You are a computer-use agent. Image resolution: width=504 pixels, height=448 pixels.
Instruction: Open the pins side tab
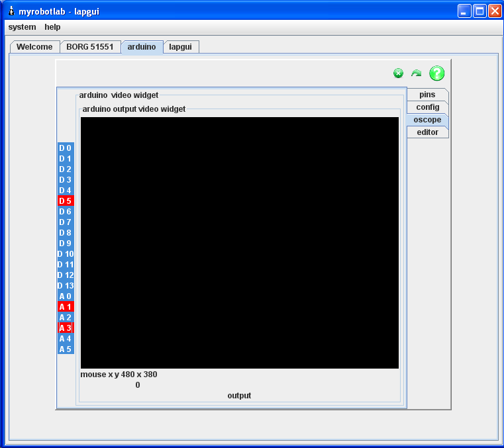(x=427, y=95)
